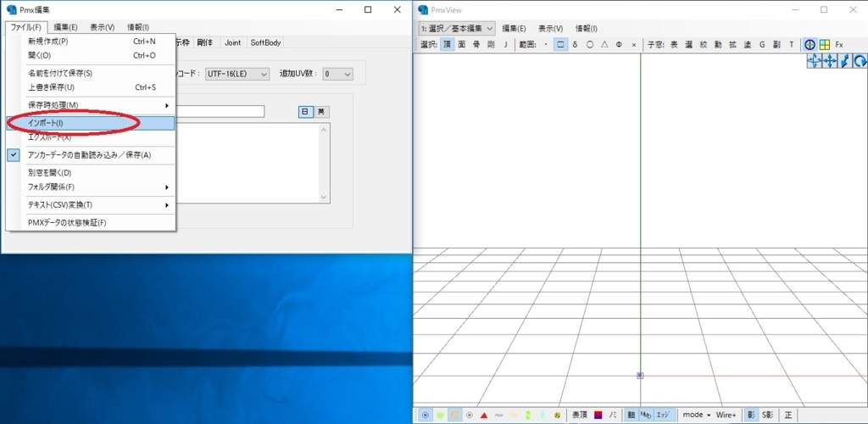Screen dimensions: 868x424
Task: Click the yellow-green four-pane grid icon
Action: (824, 45)
